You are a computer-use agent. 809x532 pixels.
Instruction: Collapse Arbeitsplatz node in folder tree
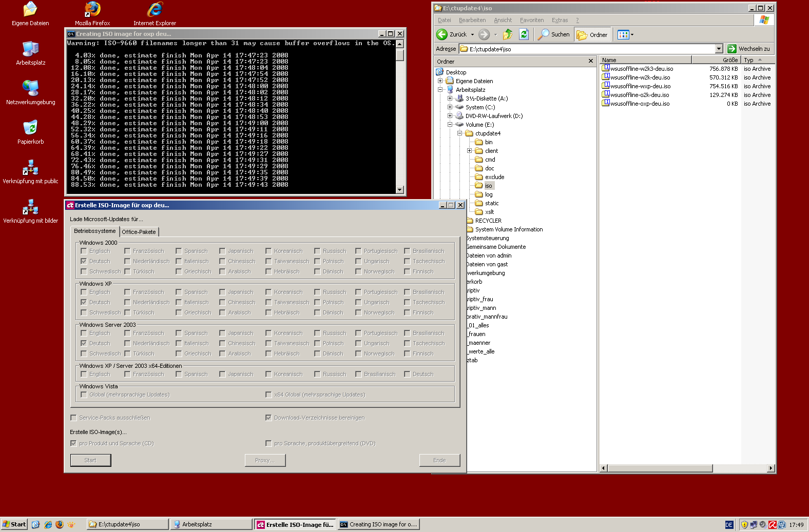coord(440,89)
